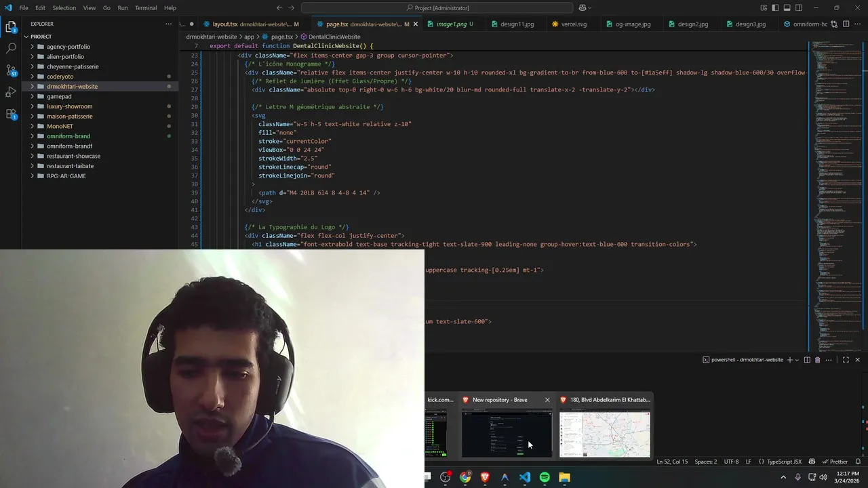Open editor more actions menu
Screen dimensions: 868x488
(858, 24)
